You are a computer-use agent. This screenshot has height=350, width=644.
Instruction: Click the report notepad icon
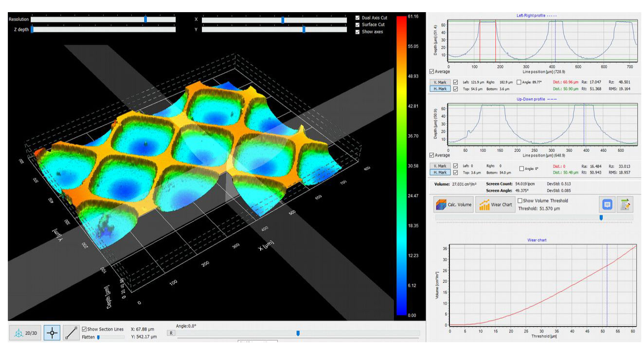coord(625,205)
